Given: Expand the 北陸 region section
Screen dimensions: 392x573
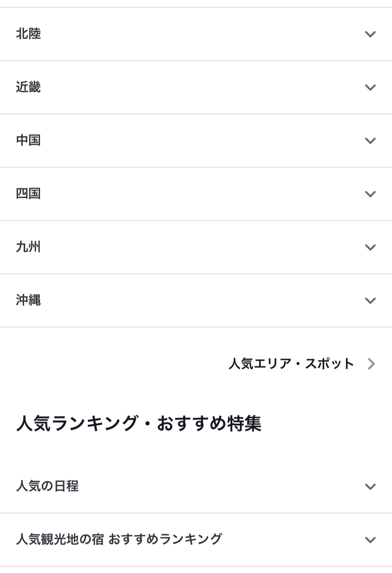Looking at the screenshot, I should point(29,34).
